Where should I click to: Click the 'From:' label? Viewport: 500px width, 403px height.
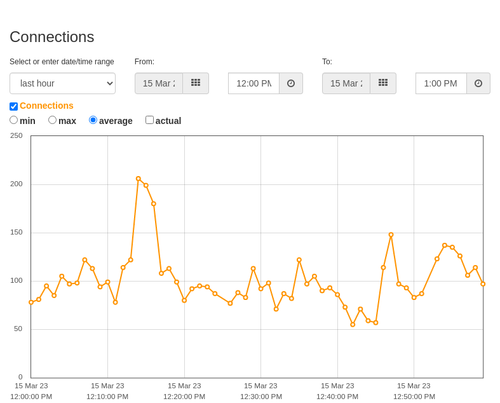(144, 62)
